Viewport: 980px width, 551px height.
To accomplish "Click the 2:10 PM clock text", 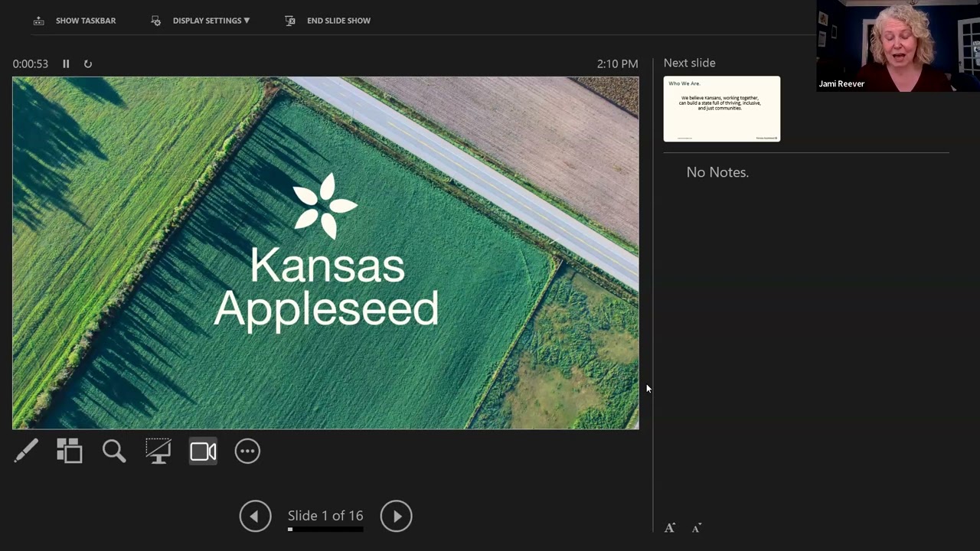I will pyautogui.click(x=617, y=64).
